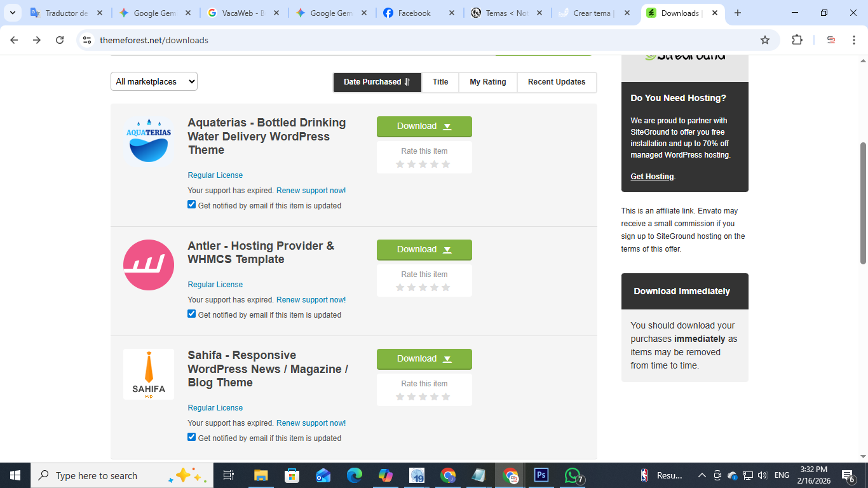Open File Explorer from the taskbar
The image size is (868, 488).
pyautogui.click(x=261, y=475)
